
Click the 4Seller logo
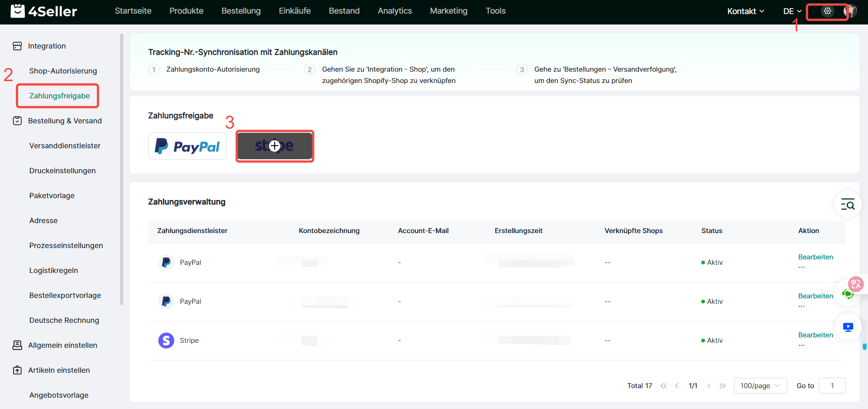pos(44,11)
